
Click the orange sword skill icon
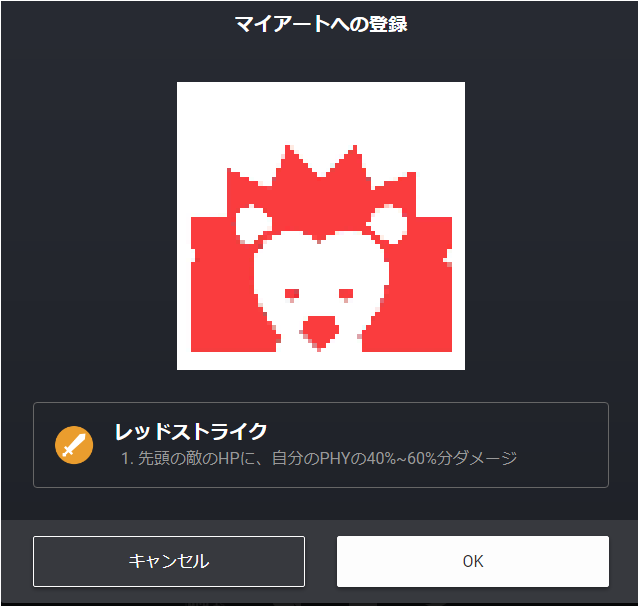coord(74,445)
